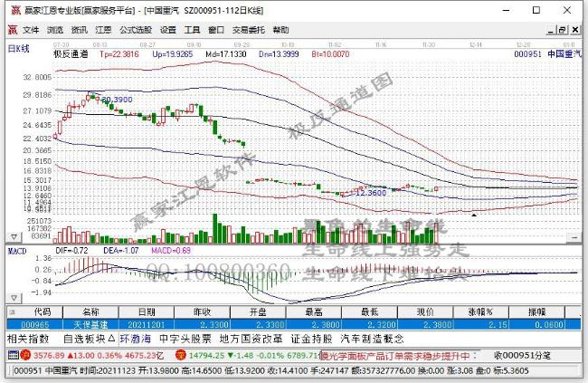Switch to the 地方国资改革 tab

tap(251, 339)
